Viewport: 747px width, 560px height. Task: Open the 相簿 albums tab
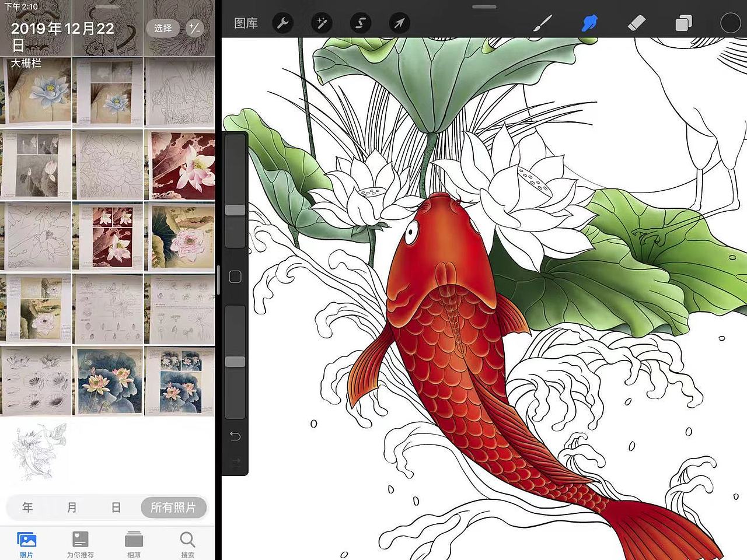tap(134, 544)
